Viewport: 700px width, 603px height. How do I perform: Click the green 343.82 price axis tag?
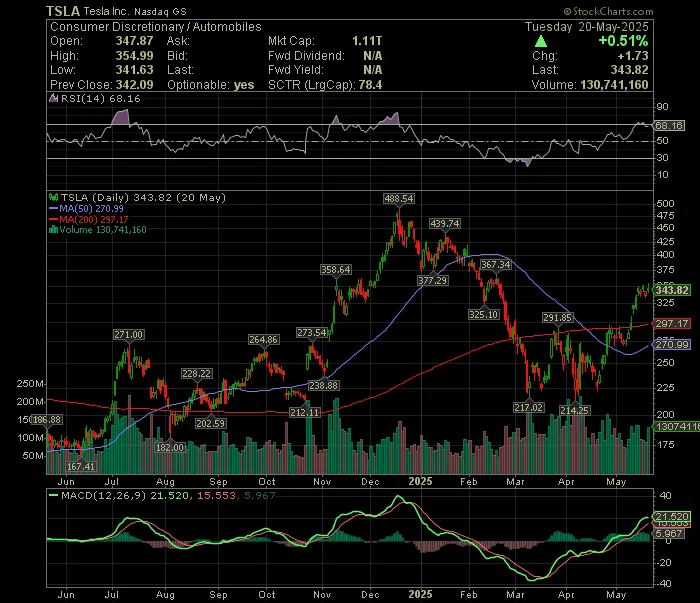pyautogui.click(x=672, y=290)
